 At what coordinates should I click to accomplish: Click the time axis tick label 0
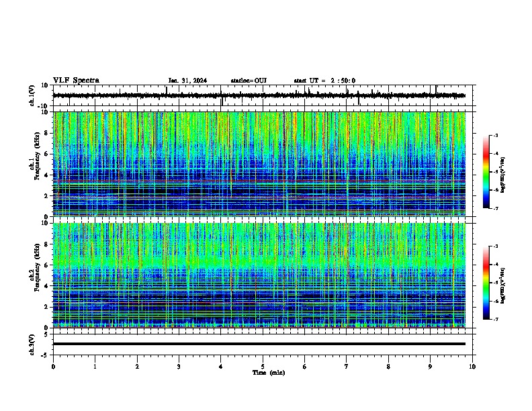pos(53,367)
